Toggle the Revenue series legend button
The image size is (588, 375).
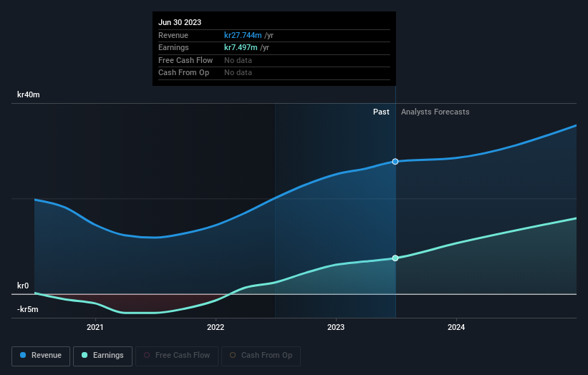41,356
